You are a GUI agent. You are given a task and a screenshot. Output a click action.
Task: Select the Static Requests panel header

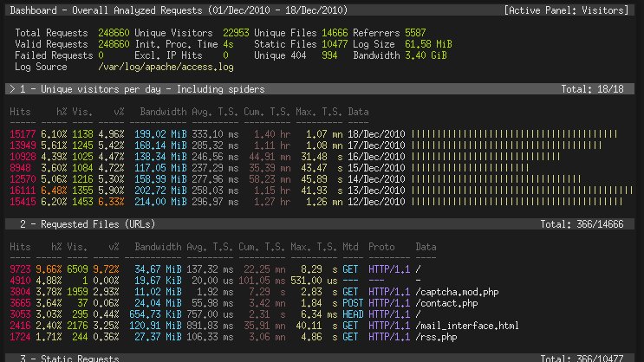click(x=320, y=358)
